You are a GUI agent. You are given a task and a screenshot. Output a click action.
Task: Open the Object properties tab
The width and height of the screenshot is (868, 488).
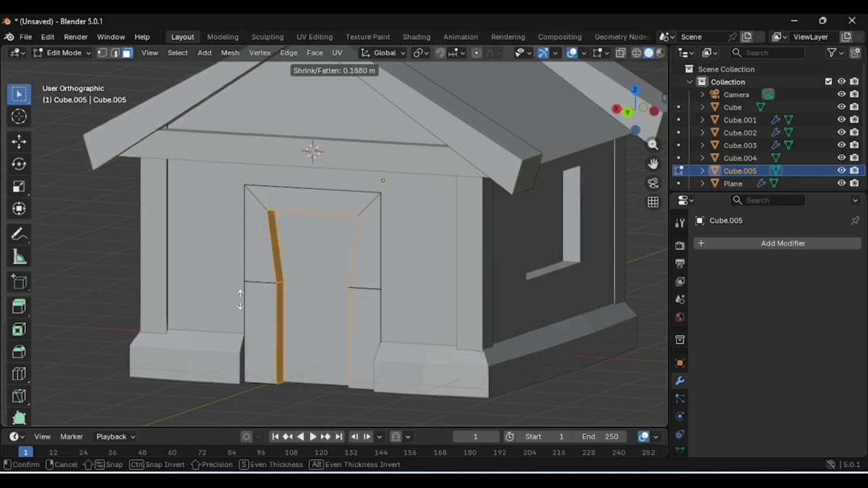680,363
